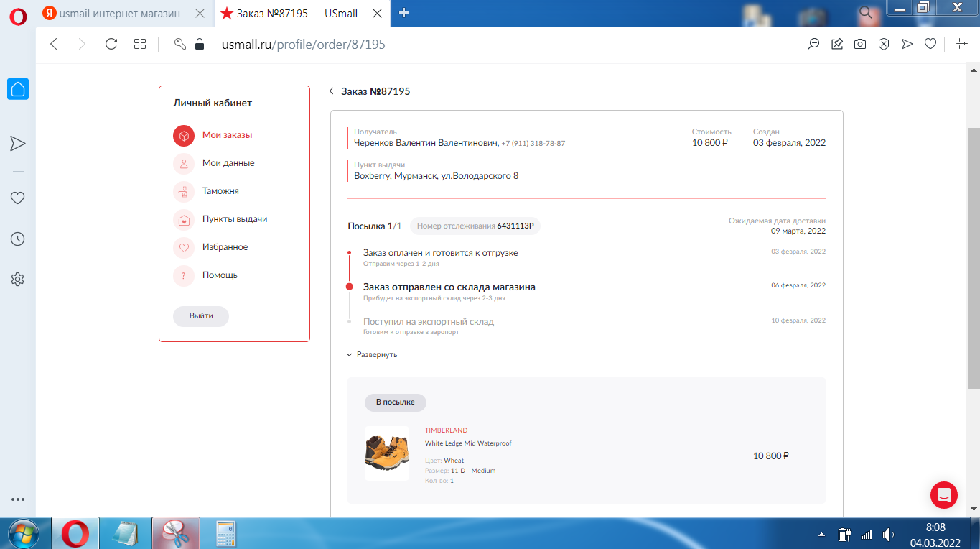The width and height of the screenshot is (980, 549).
Task: Open My Flow arrow in Opera sidebar
Action: 18,144
